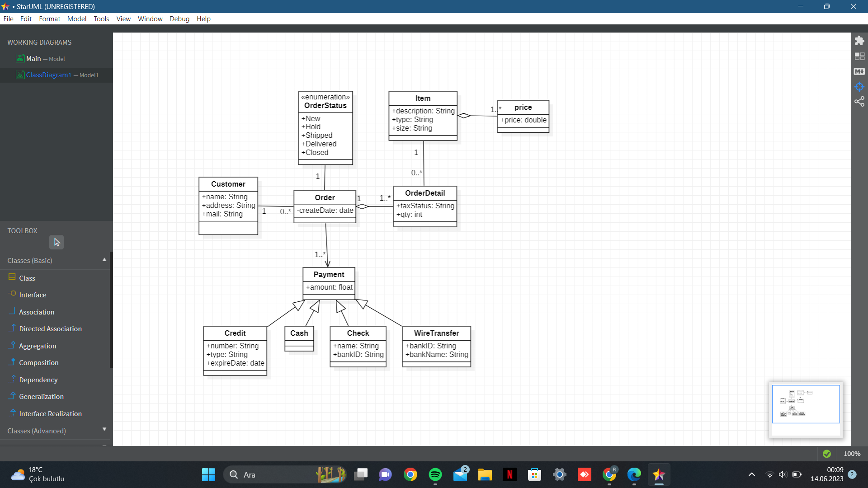
Task: Toggle the editors view icon in the right sidebar
Action: pyautogui.click(x=859, y=56)
